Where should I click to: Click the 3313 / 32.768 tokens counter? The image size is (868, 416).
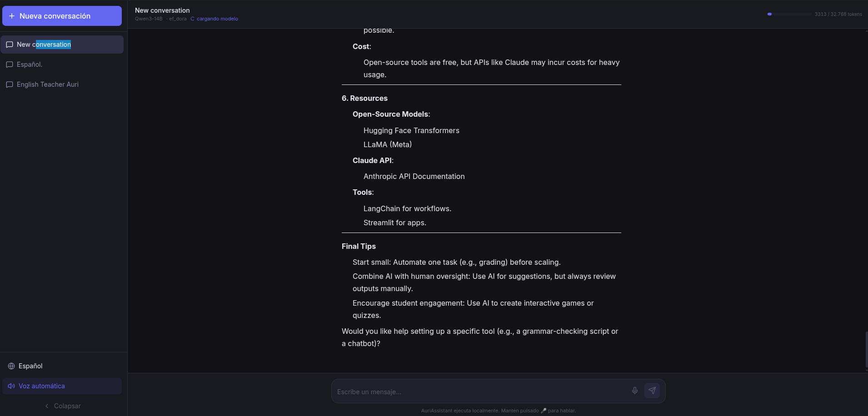tap(838, 14)
